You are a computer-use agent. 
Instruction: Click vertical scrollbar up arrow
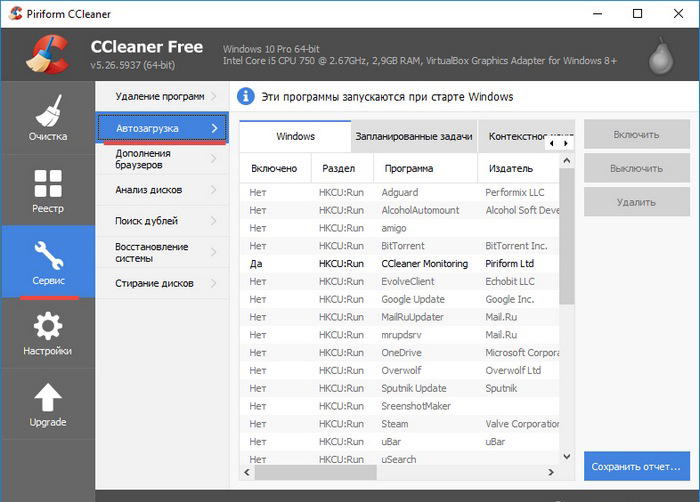click(567, 160)
